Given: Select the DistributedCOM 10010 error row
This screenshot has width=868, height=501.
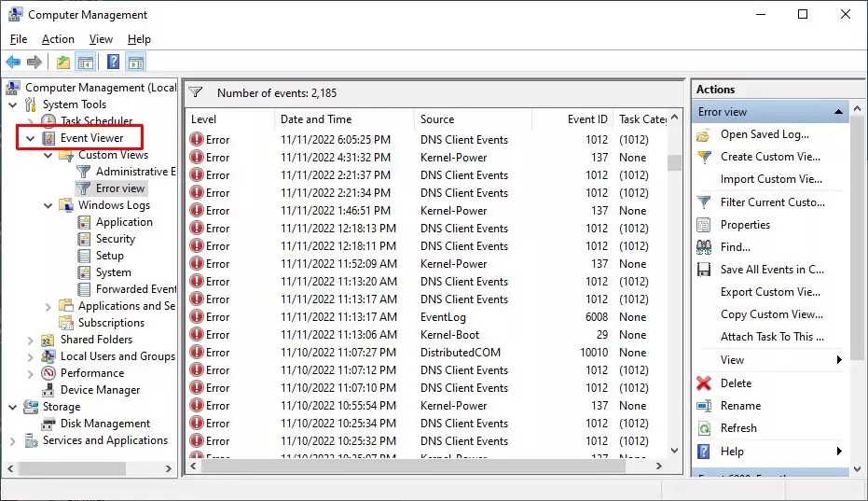Looking at the screenshot, I should point(427,353).
